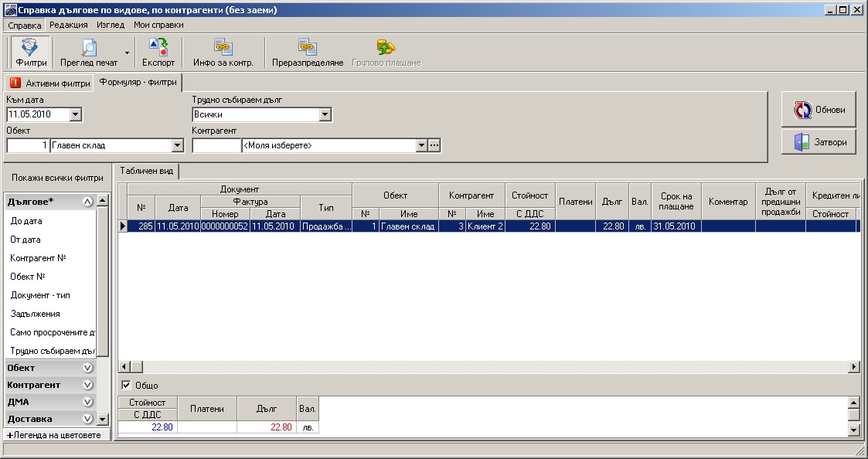Click the Тип column header

point(326,208)
